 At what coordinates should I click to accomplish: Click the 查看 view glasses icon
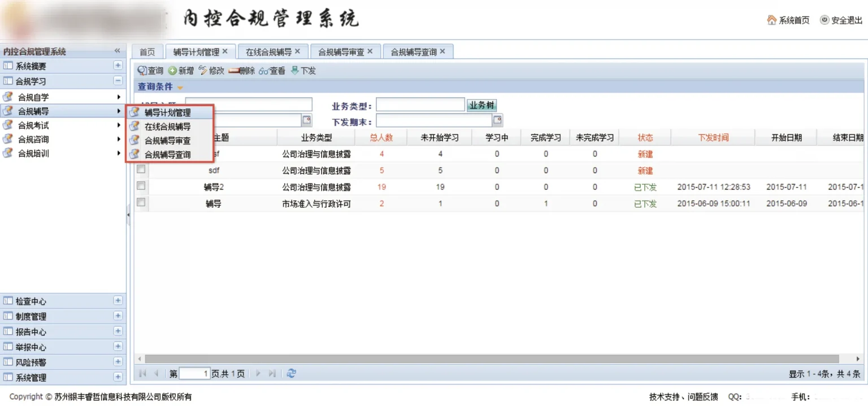tap(264, 71)
